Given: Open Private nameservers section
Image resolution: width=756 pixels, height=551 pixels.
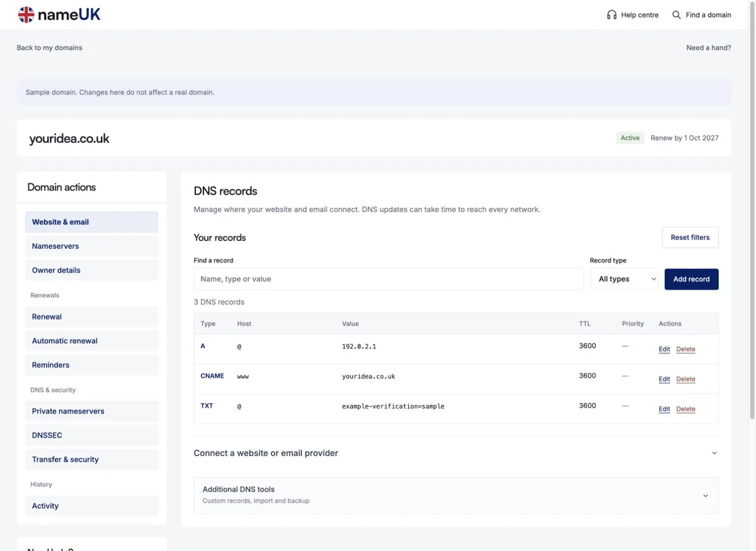Looking at the screenshot, I should [91, 411].
